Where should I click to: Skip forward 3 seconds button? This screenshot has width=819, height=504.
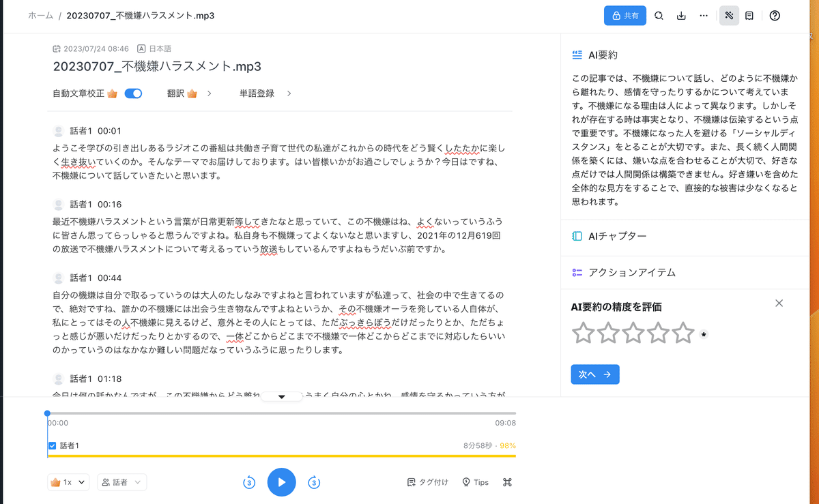tap(314, 483)
